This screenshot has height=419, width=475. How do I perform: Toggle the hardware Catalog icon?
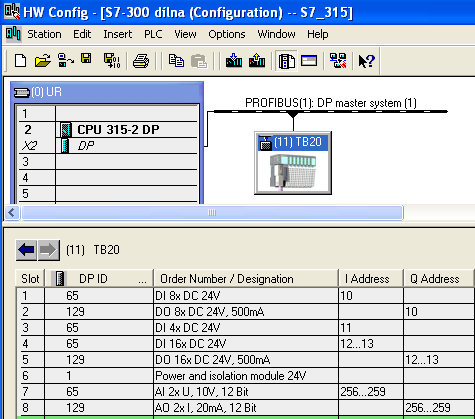point(286,61)
